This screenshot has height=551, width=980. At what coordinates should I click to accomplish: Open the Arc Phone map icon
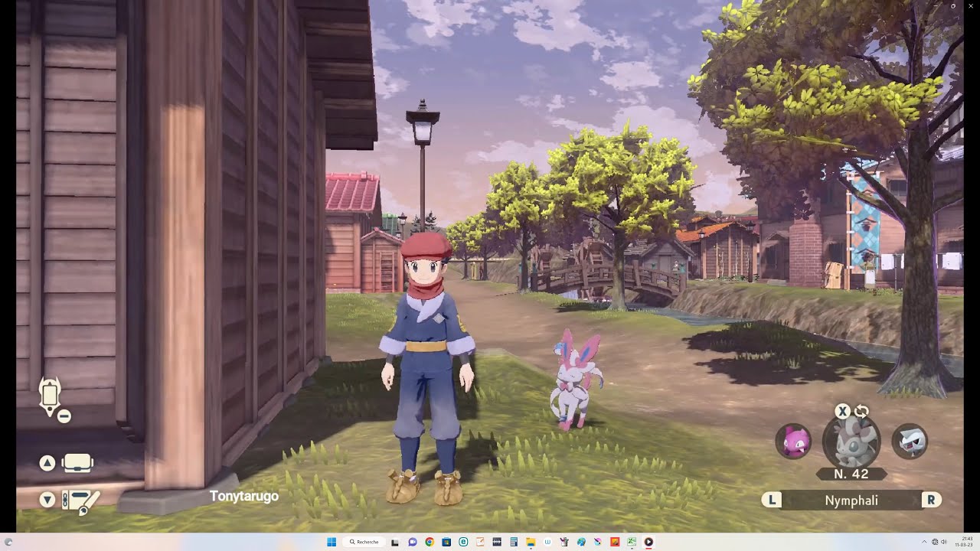pyautogui.click(x=50, y=396)
